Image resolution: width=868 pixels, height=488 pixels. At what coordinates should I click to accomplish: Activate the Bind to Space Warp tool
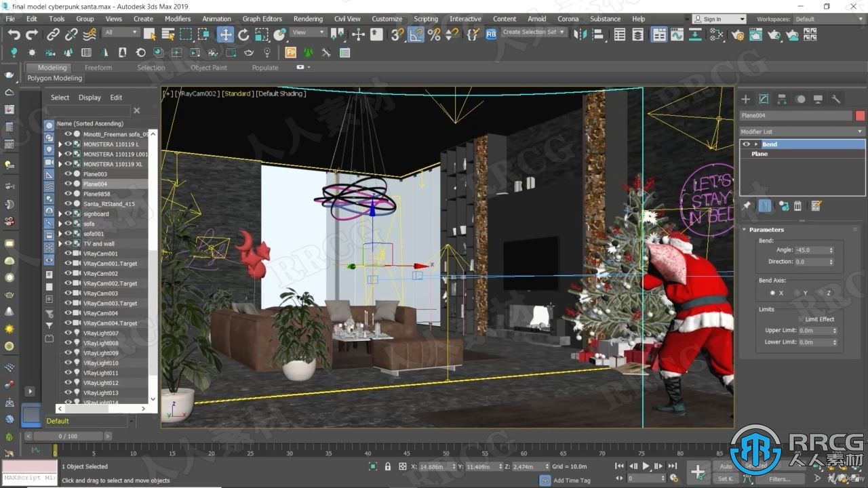click(89, 34)
